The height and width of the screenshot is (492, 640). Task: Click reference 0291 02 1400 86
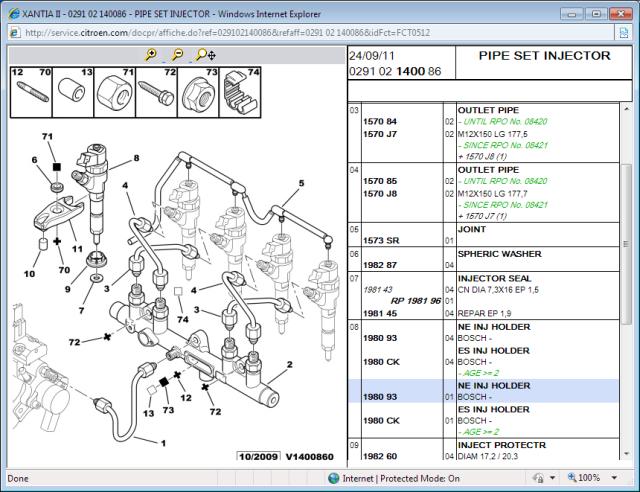pyautogui.click(x=395, y=71)
